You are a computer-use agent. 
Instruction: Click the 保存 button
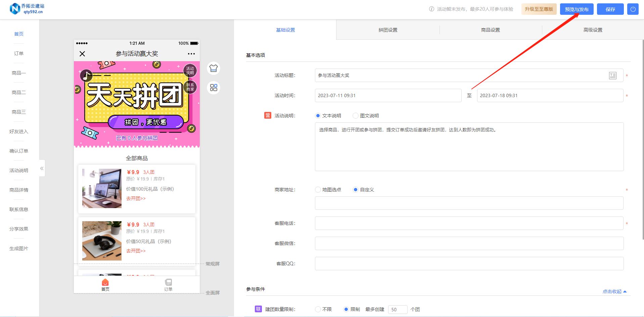click(x=610, y=9)
